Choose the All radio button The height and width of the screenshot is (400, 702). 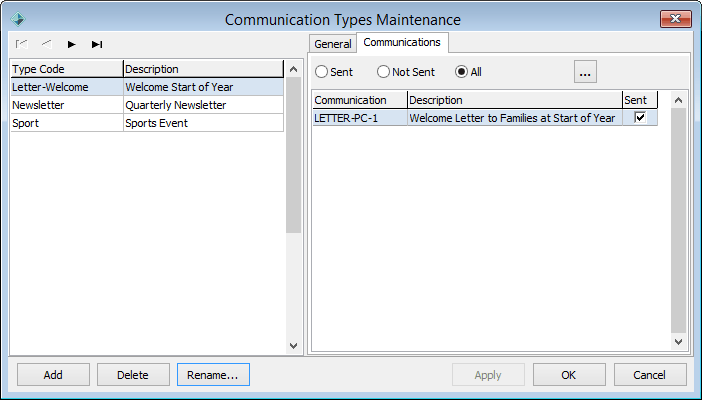(x=462, y=72)
